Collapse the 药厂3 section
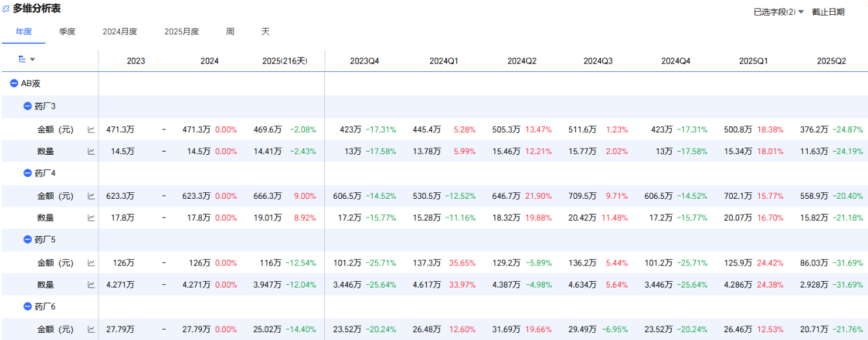The height and width of the screenshot is (340, 868). [28, 106]
